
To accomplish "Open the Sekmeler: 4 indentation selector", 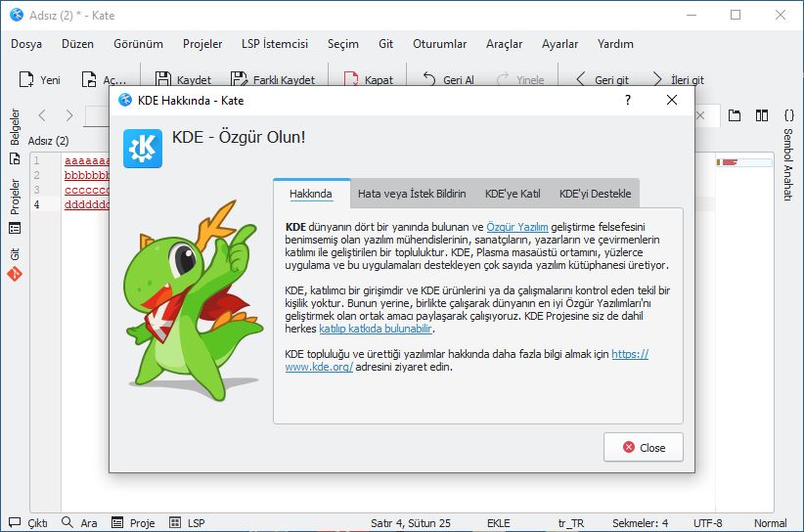I will coord(640,523).
